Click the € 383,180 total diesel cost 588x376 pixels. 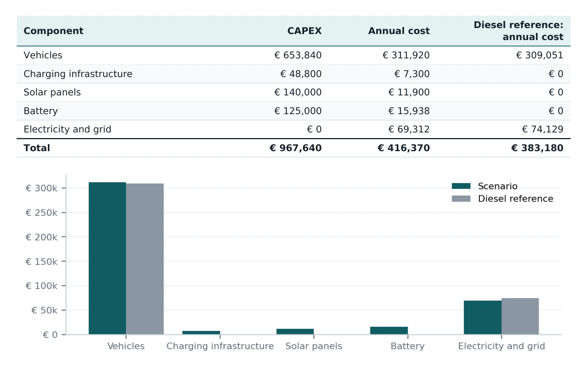tap(537, 148)
